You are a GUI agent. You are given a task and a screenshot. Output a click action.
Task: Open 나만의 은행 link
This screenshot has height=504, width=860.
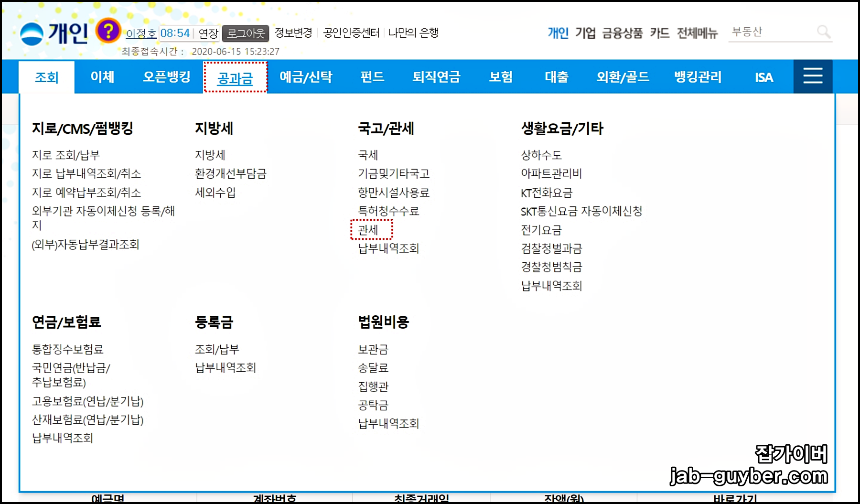(413, 32)
